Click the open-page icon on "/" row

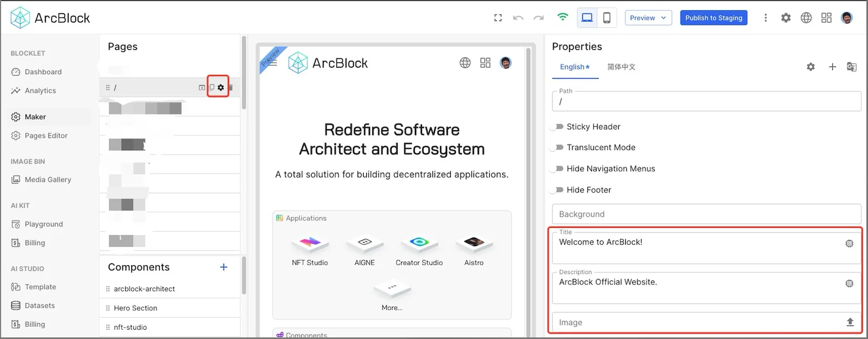coord(202,87)
